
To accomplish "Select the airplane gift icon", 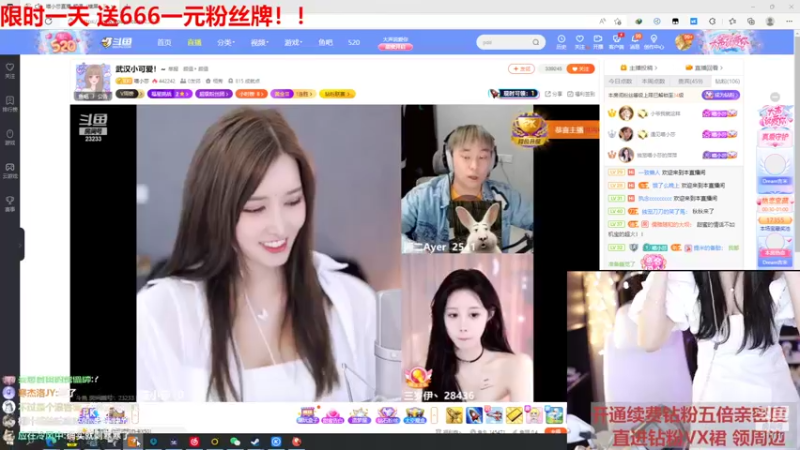I will [x=494, y=415].
